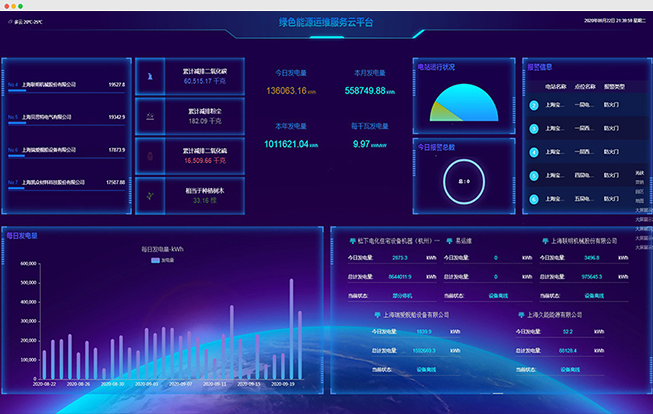Click the red sulfur dioxide icon
653x414 pixels.
pyautogui.click(x=149, y=155)
